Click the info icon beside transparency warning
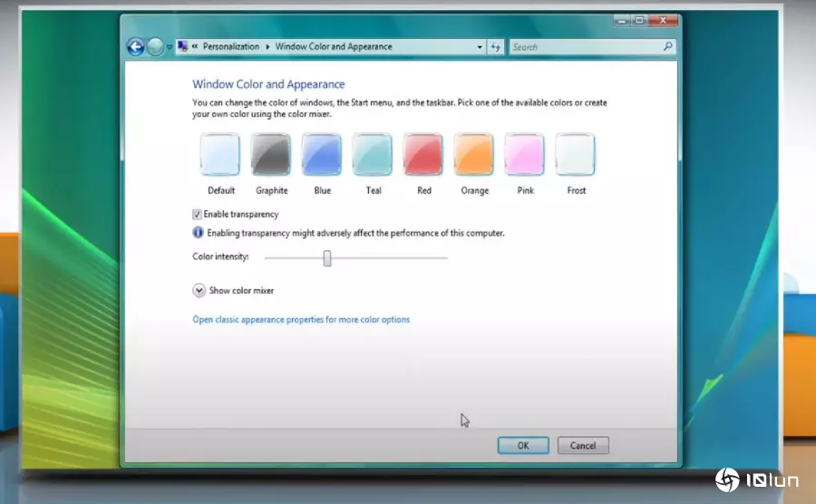 (198, 232)
